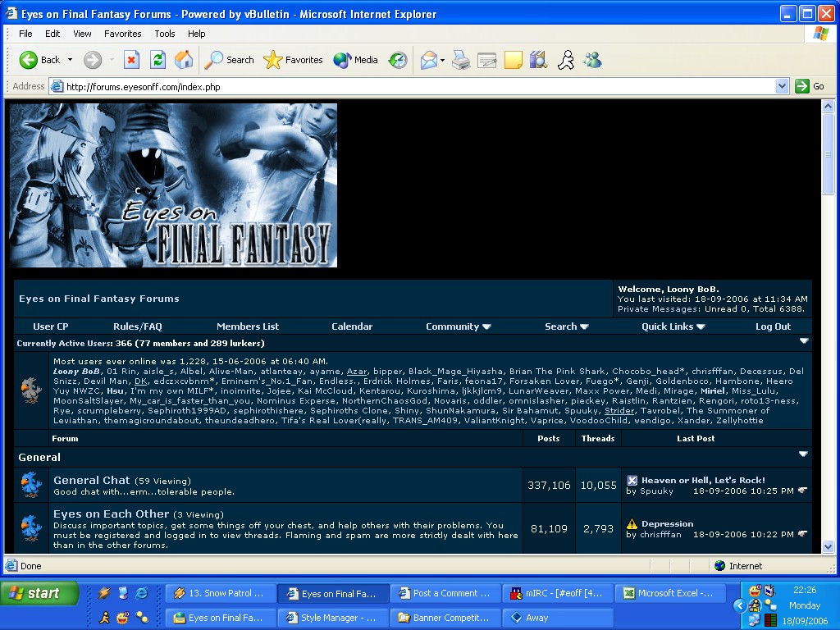Open the address bar dropdown arrow
Screen dimensions: 840x630
782,86
